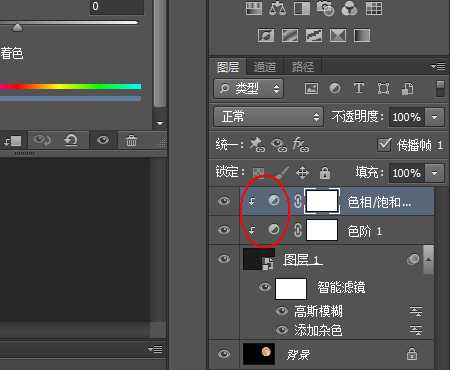Open Gaussian Blur (高斯模糊) filter blending options icon

[x=416, y=311]
